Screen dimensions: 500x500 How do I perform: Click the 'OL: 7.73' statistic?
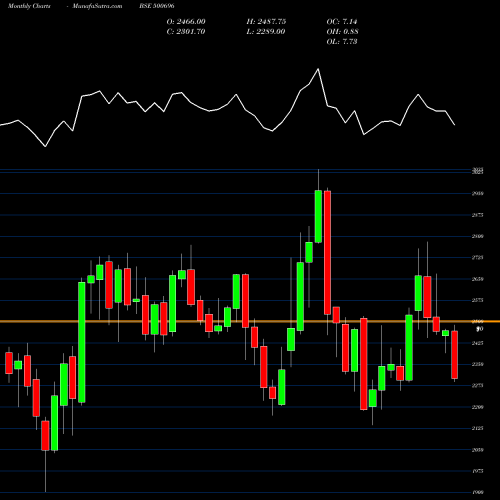[342, 42]
